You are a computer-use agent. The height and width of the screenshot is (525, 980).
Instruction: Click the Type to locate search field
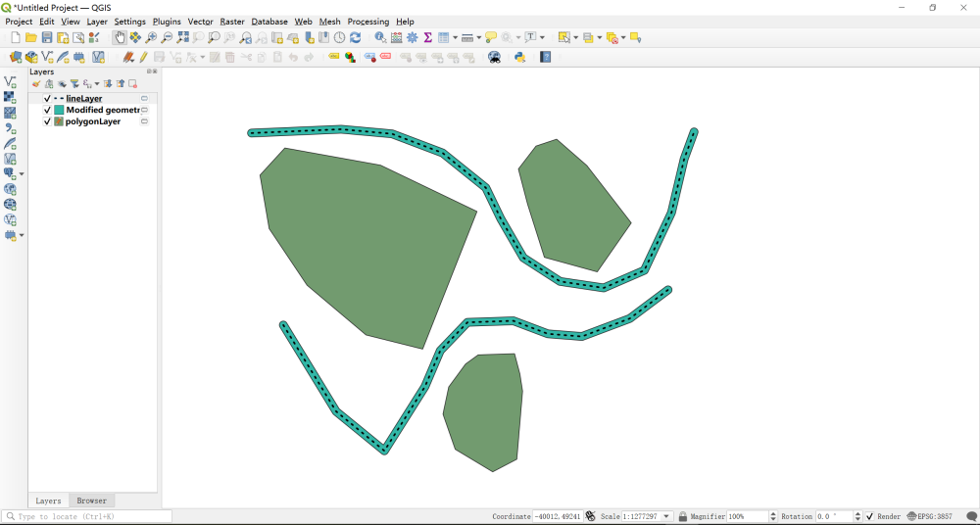point(88,517)
